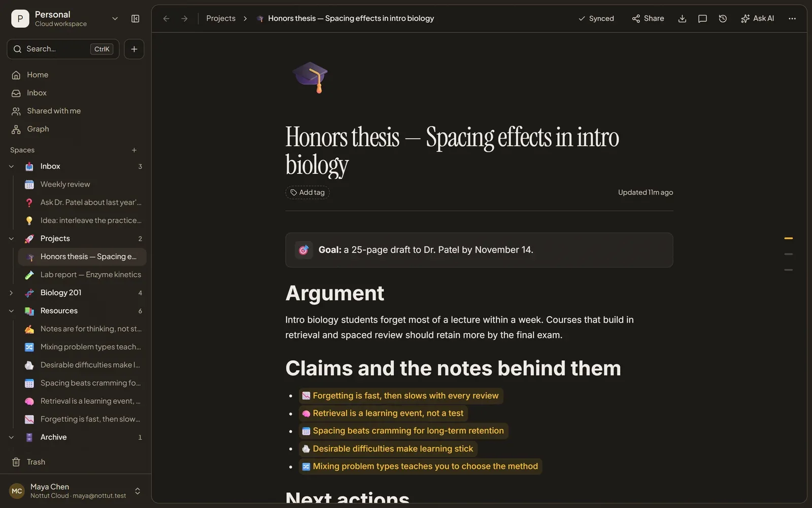Screen dimensions: 812x508
Task: Click Add tag button
Action: click(308, 193)
